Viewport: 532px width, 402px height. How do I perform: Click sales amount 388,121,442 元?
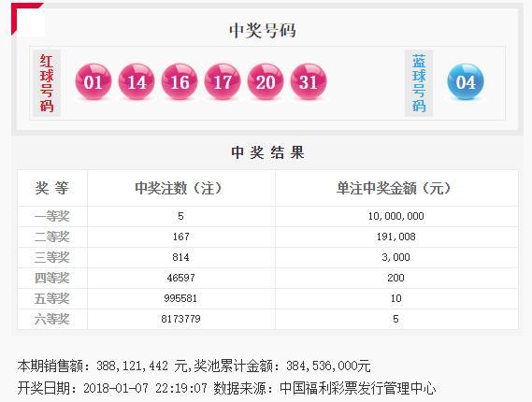(143, 366)
